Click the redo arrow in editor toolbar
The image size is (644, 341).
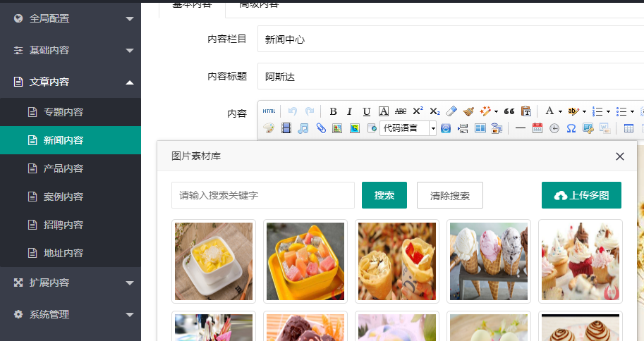[x=310, y=111]
